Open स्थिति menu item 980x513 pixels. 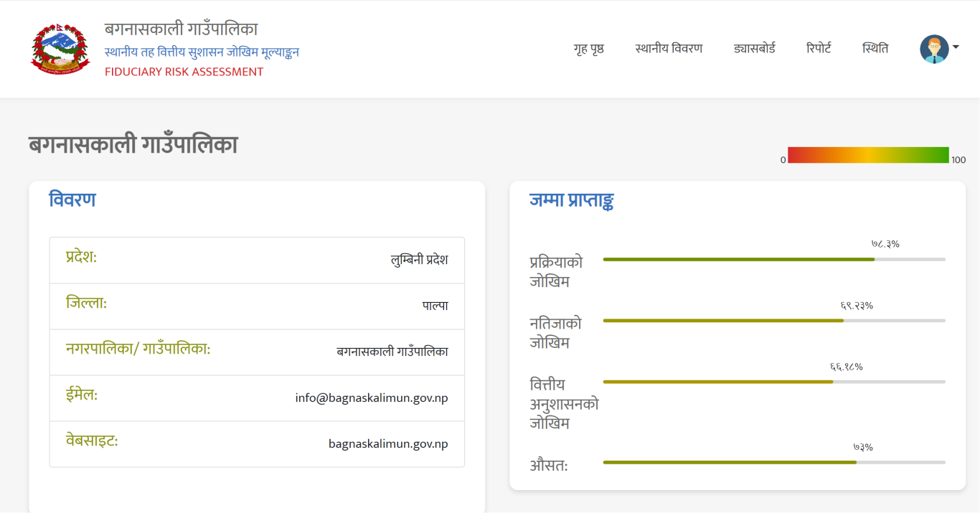click(875, 49)
